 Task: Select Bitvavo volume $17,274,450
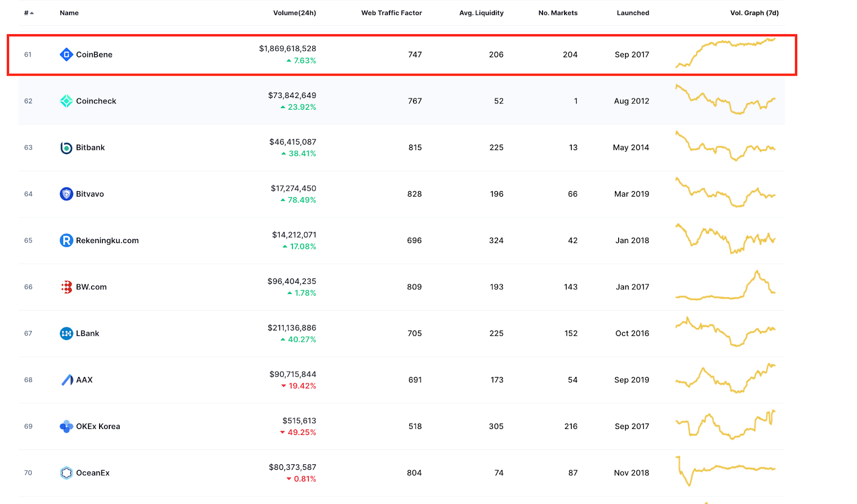click(294, 189)
